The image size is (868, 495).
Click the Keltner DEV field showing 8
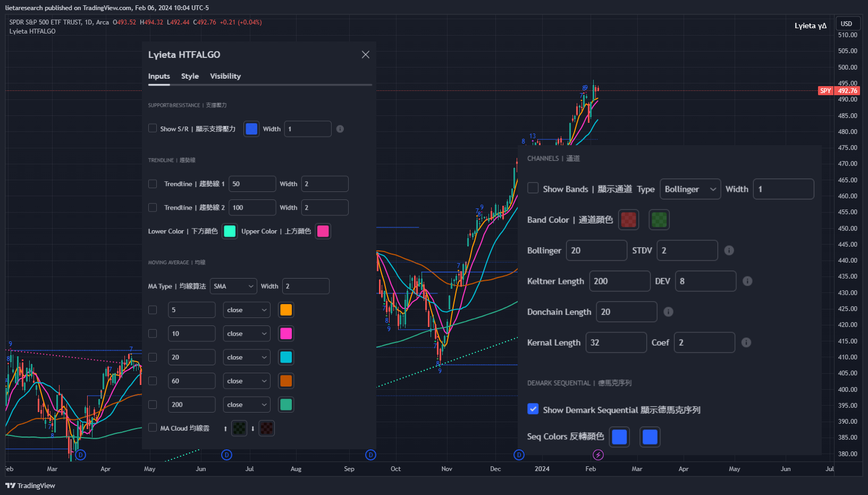[706, 281]
